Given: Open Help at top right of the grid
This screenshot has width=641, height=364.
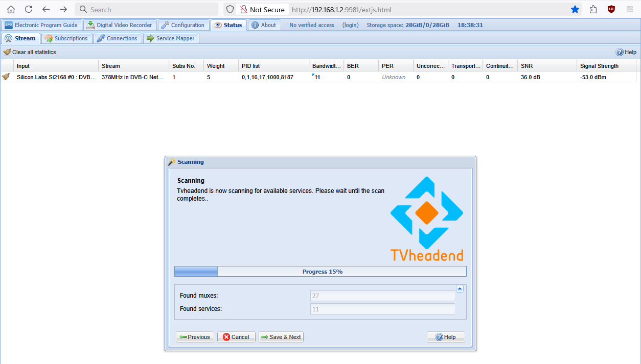Looking at the screenshot, I should coord(626,52).
